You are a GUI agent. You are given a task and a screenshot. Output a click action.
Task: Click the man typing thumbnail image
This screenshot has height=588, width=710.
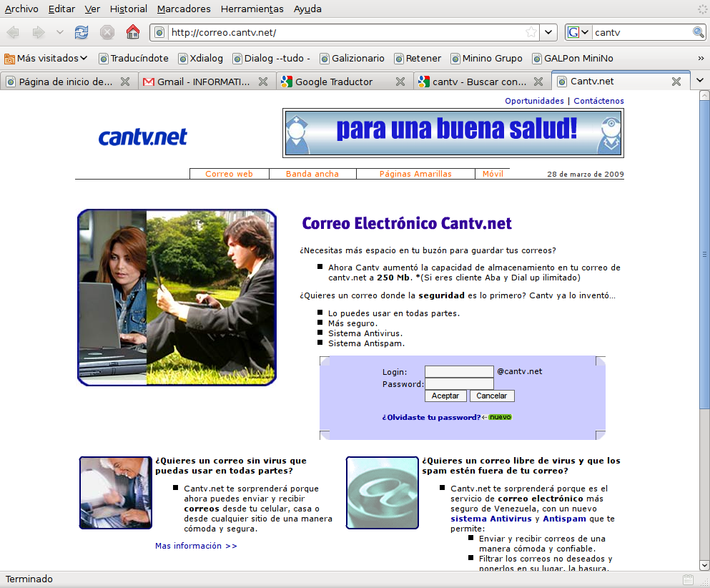(x=115, y=493)
